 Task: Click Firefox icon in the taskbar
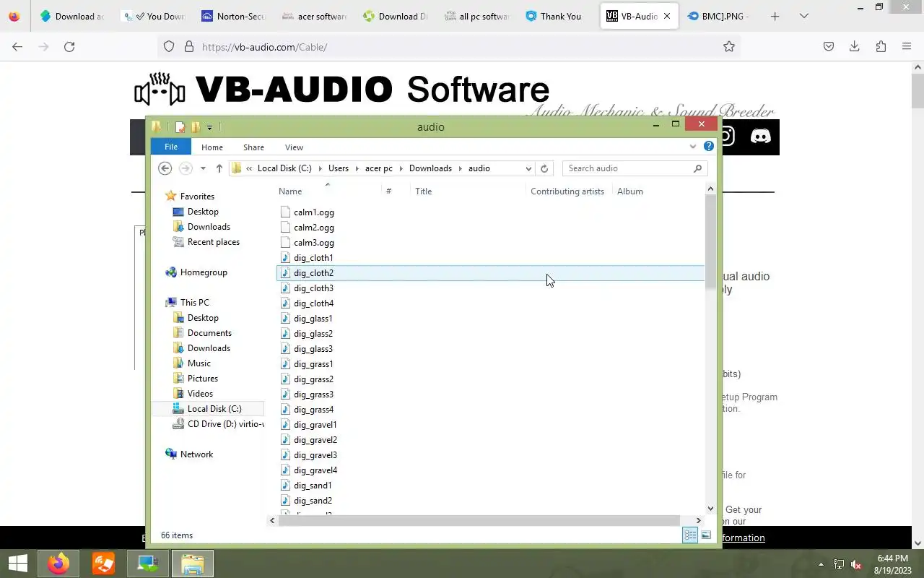[x=58, y=563]
